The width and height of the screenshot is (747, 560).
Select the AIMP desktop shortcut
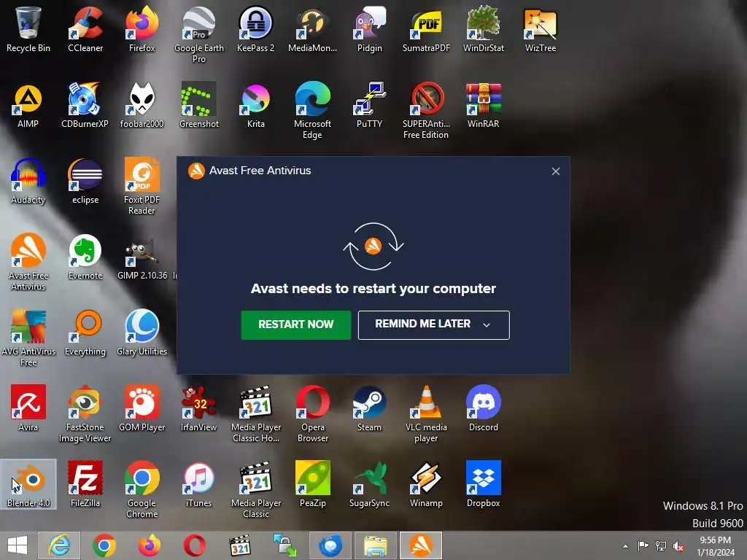[x=28, y=105]
